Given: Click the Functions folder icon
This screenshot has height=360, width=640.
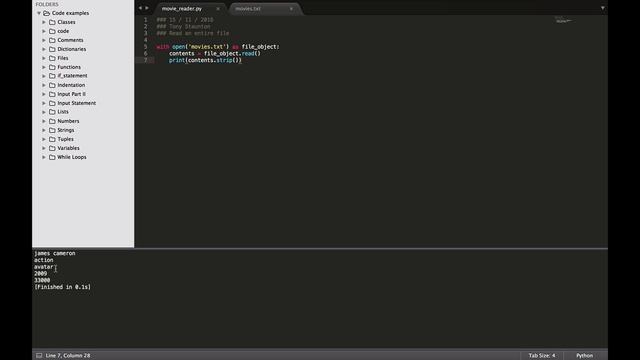Looking at the screenshot, I should pos(52,67).
